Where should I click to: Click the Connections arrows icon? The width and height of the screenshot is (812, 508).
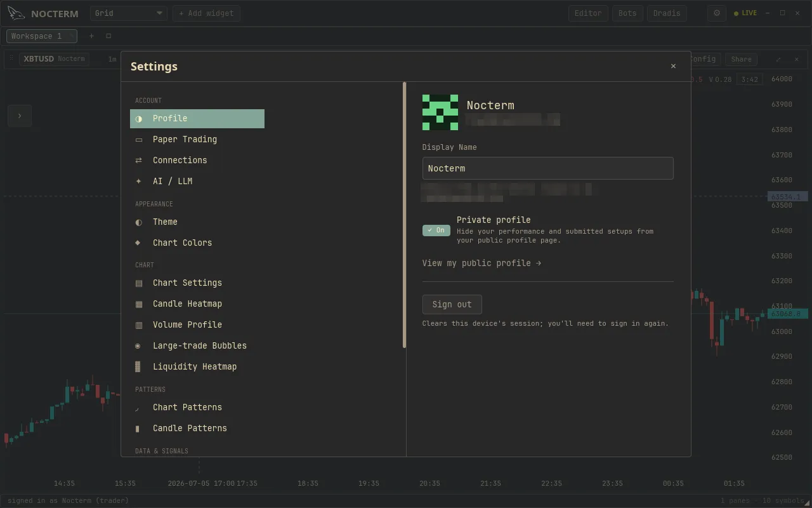(138, 161)
